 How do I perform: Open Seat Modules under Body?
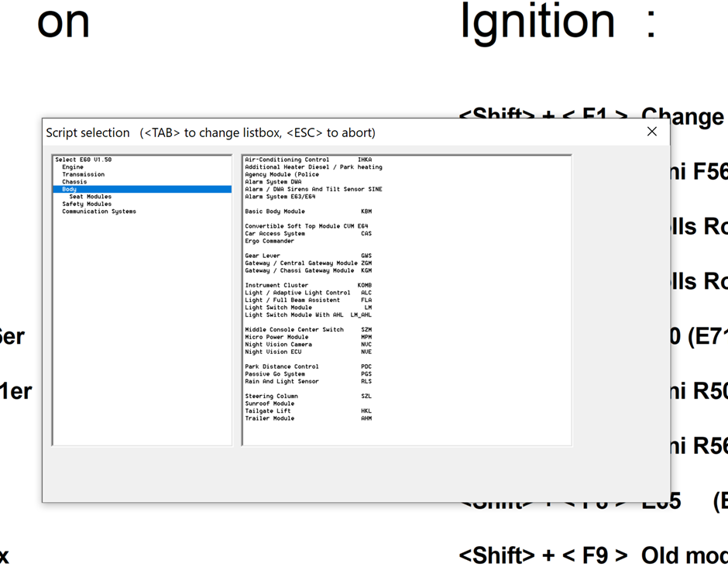pos(90,197)
